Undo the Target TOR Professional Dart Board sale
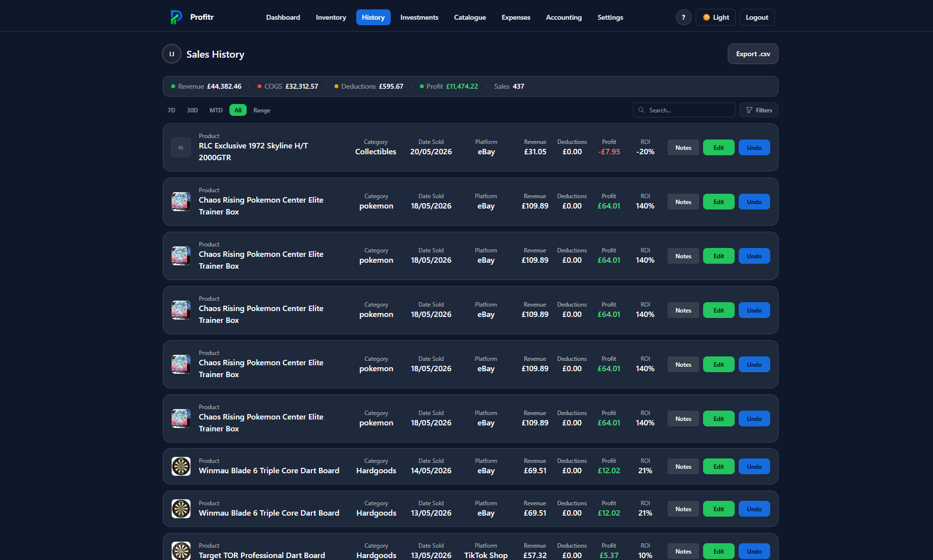The width and height of the screenshot is (933, 560). tap(754, 551)
